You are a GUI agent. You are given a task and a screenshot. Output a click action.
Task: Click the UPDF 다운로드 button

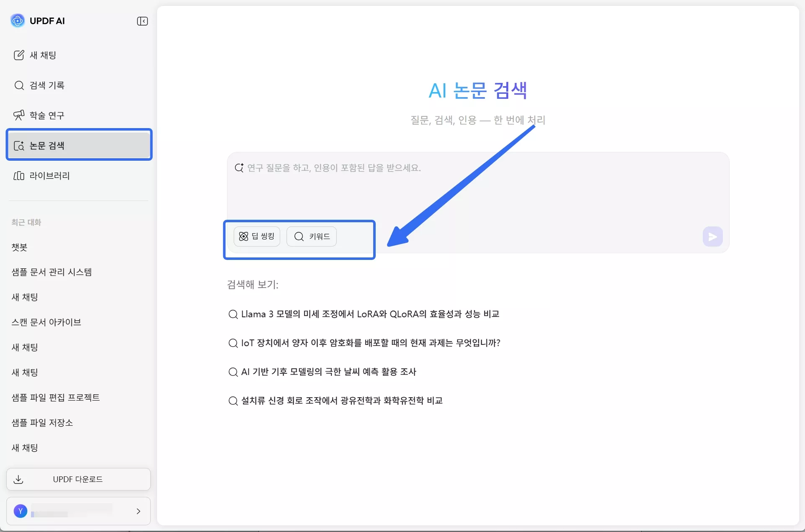tap(78, 479)
